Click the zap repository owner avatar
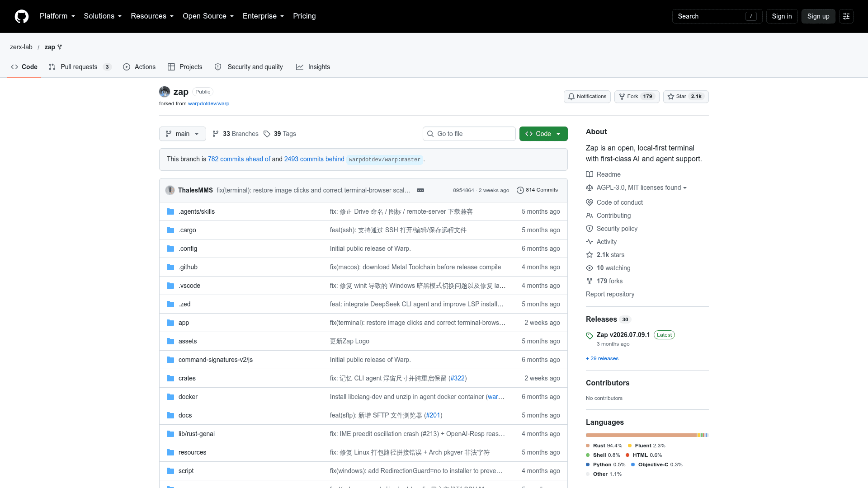This screenshot has height=488, width=868. point(165,92)
